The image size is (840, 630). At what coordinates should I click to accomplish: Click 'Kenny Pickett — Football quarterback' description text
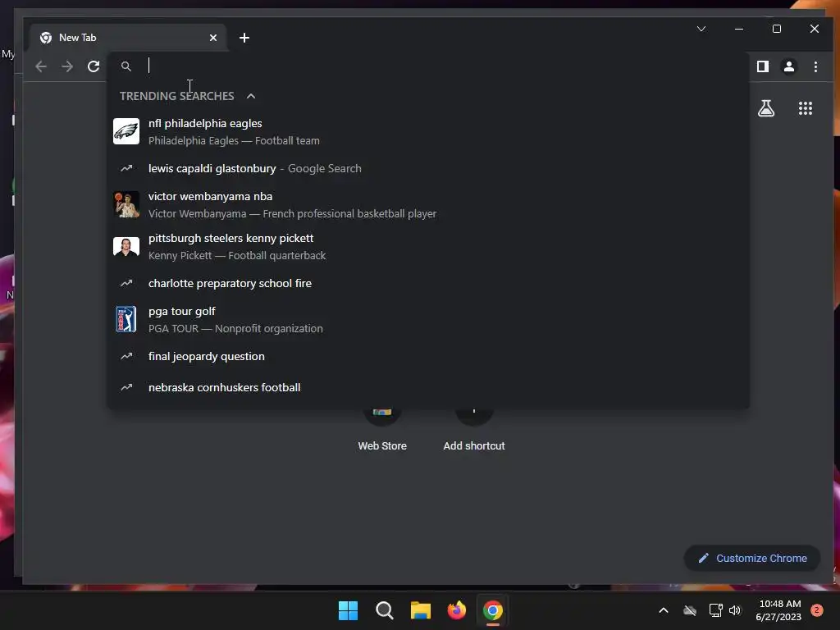(237, 256)
